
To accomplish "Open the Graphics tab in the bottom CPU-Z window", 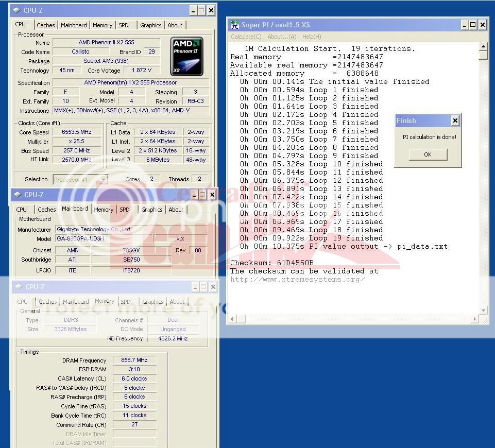I will (153, 302).
